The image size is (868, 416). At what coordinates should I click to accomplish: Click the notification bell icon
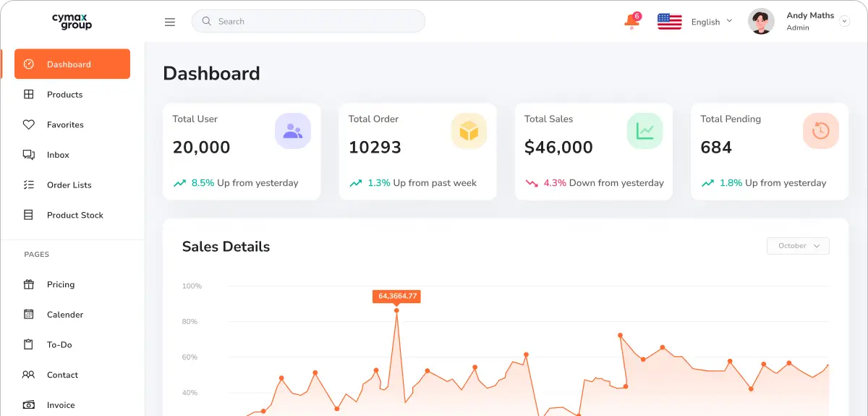coord(631,22)
